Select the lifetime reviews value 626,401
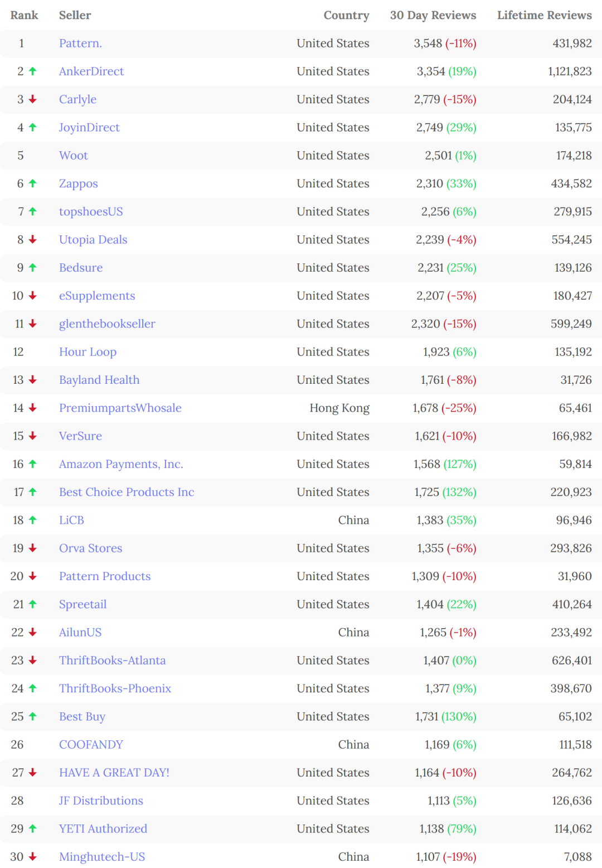The image size is (602, 868). click(x=572, y=660)
